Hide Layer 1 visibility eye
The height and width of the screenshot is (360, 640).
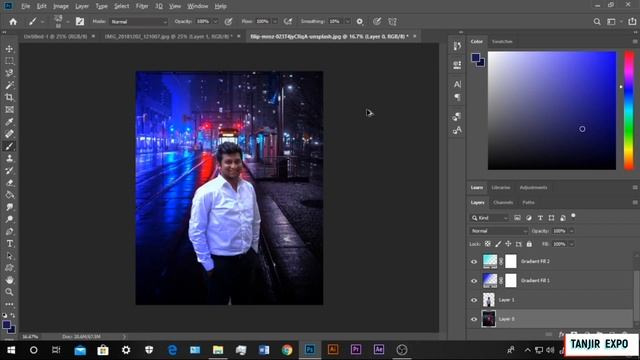474,300
